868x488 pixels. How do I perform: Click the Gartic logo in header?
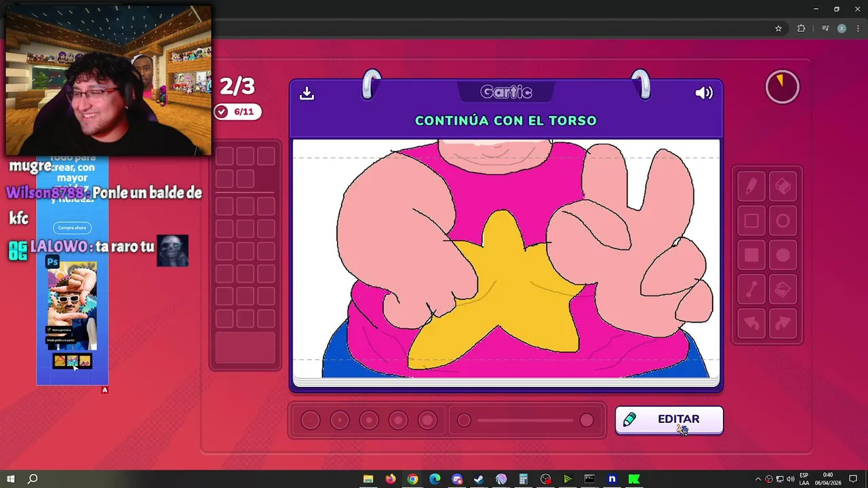click(x=506, y=91)
